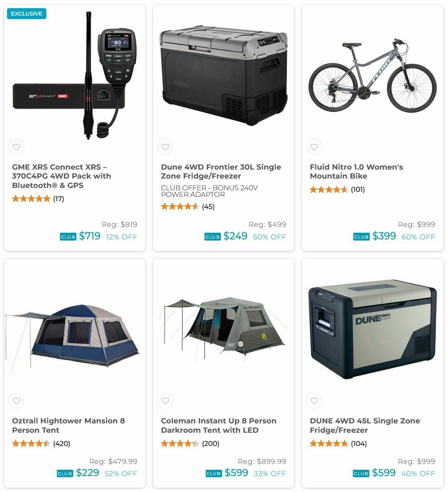Toggle wishlist heart for Dune 30L Fridge
The height and width of the screenshot is (492, 448).
[x=165, y=147]
